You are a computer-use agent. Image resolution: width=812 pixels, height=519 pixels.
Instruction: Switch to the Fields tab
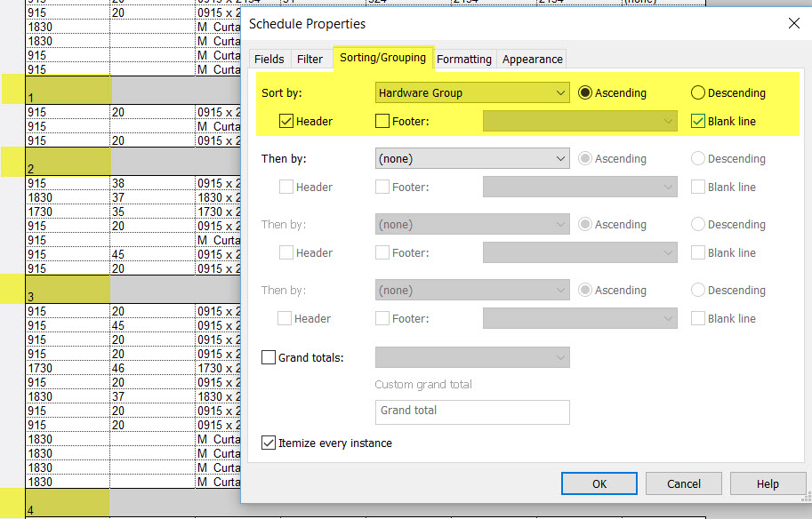click(269, 59)
